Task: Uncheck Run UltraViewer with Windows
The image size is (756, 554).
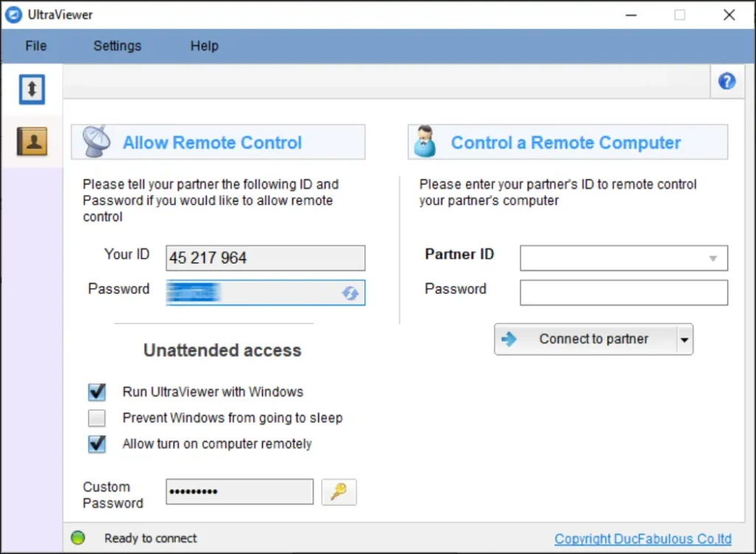Action: coord(97,391)
